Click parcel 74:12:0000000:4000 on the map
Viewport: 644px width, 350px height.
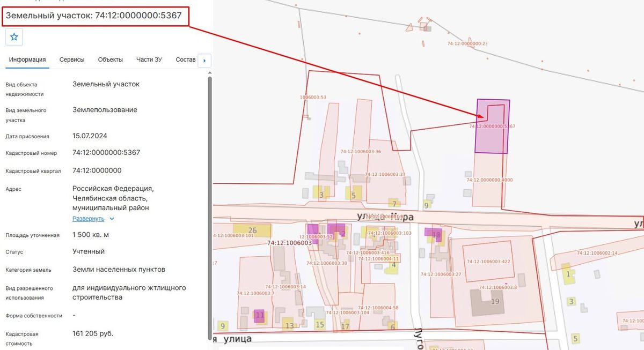click(489, 180)
